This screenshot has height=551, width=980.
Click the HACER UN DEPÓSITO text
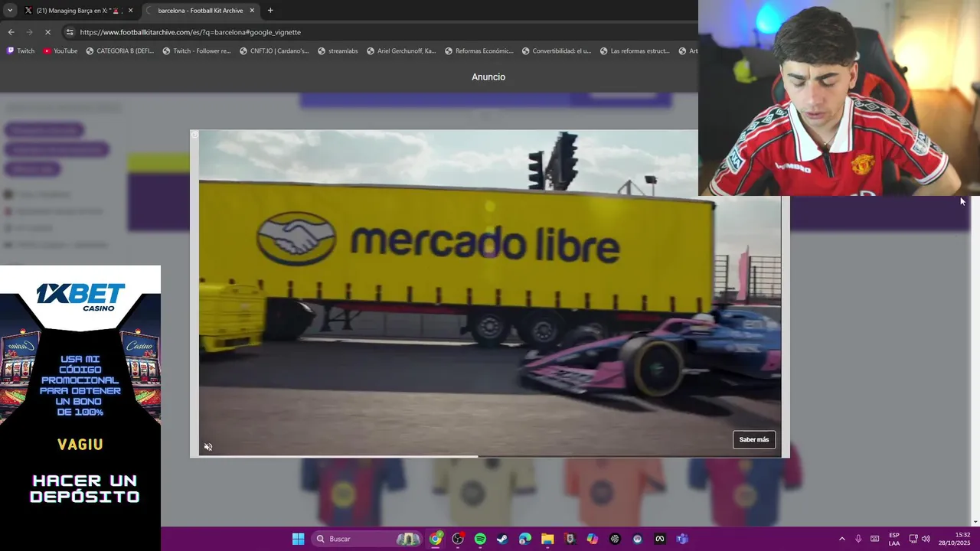[85, 489]
